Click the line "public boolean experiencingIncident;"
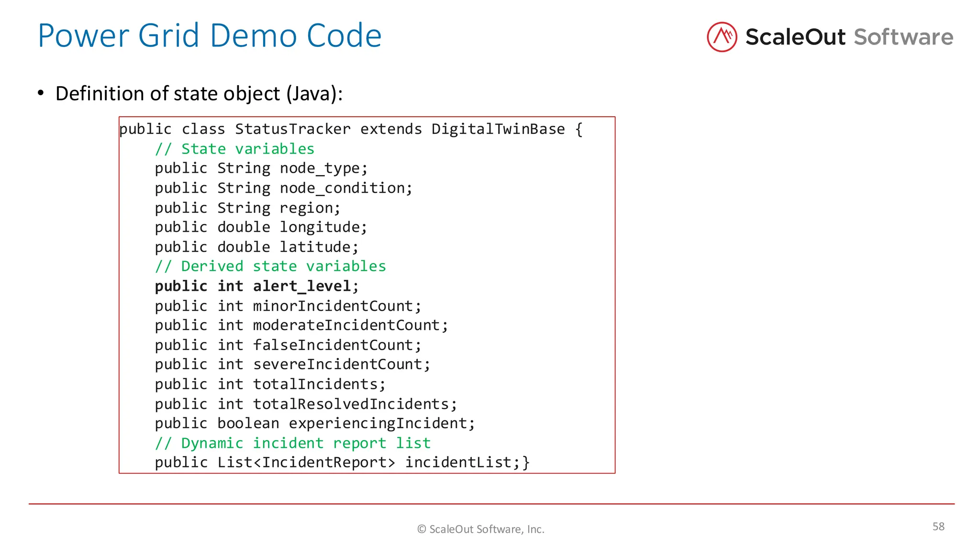This screenshot has width=980, height=551. 315,424
